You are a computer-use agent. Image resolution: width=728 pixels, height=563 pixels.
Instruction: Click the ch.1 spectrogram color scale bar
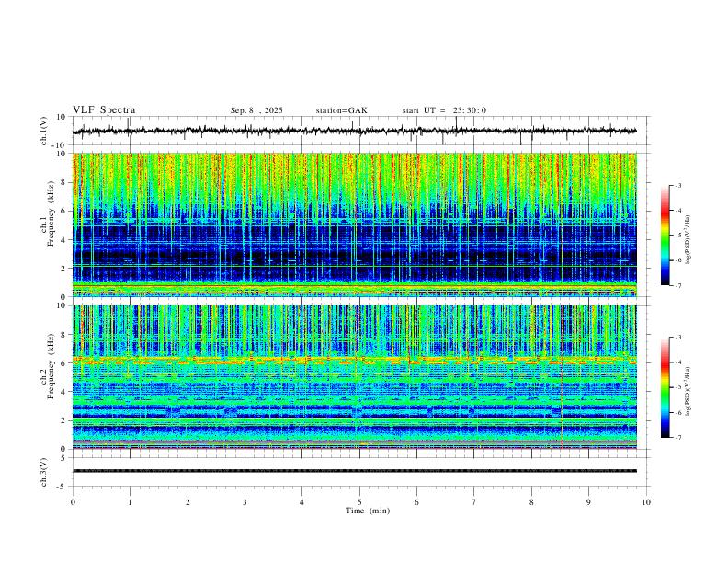(x=665, y=236)
